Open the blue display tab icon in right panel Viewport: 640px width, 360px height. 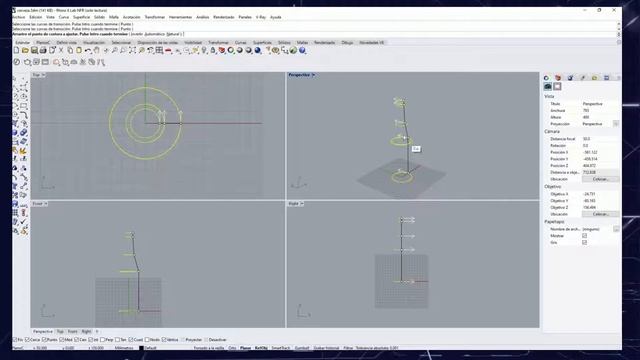pos(607,78)
